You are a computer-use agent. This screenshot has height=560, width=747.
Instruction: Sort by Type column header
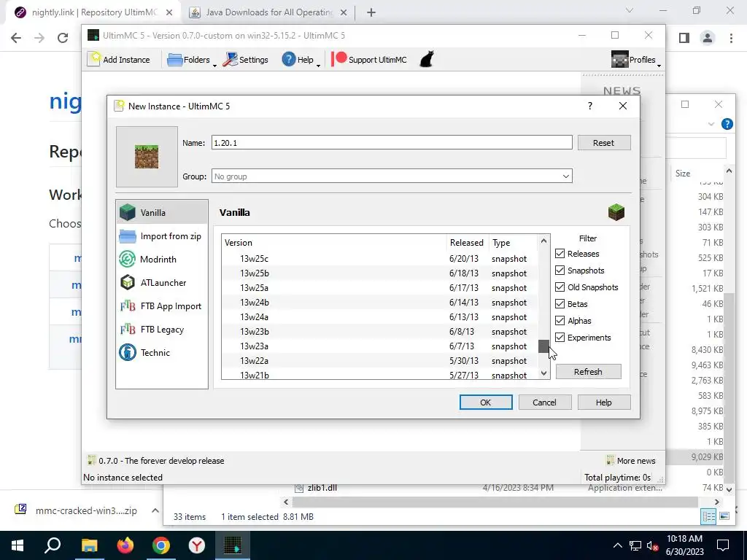coord(513,242)
